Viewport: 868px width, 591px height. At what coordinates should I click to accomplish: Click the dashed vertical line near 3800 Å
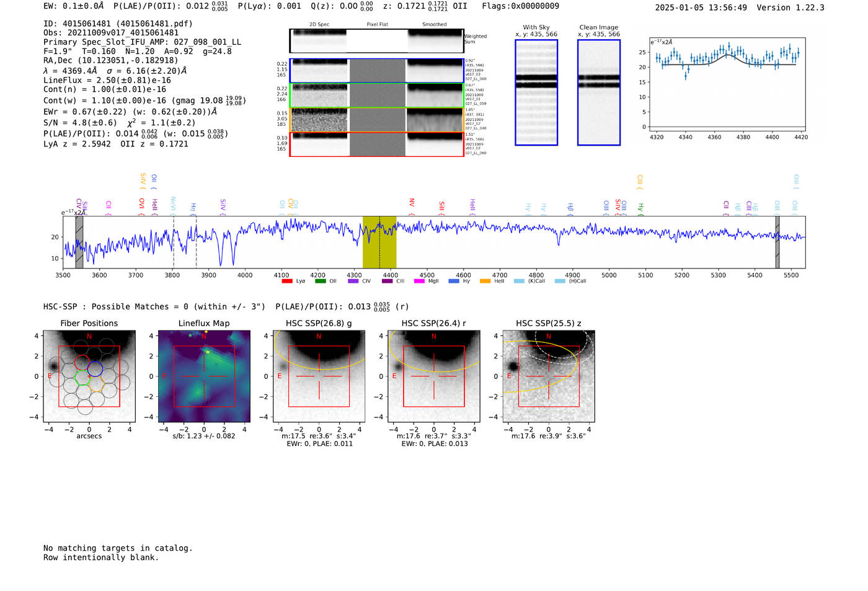(x=174, y=242)
